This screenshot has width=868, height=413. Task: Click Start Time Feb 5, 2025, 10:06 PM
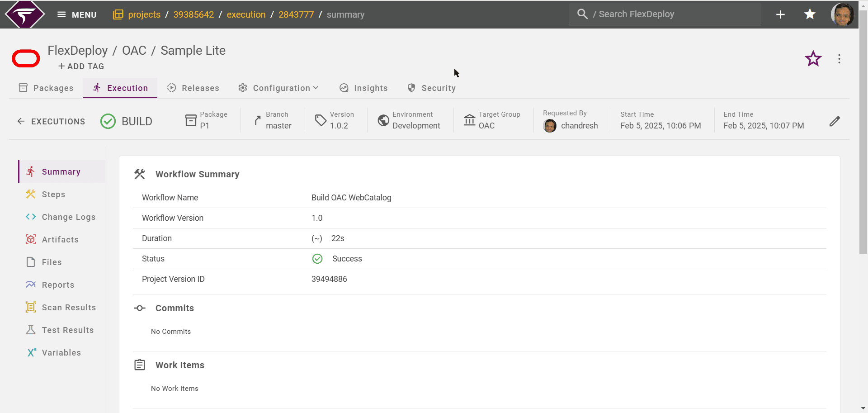pyautogui.click(x=660, y=126)
